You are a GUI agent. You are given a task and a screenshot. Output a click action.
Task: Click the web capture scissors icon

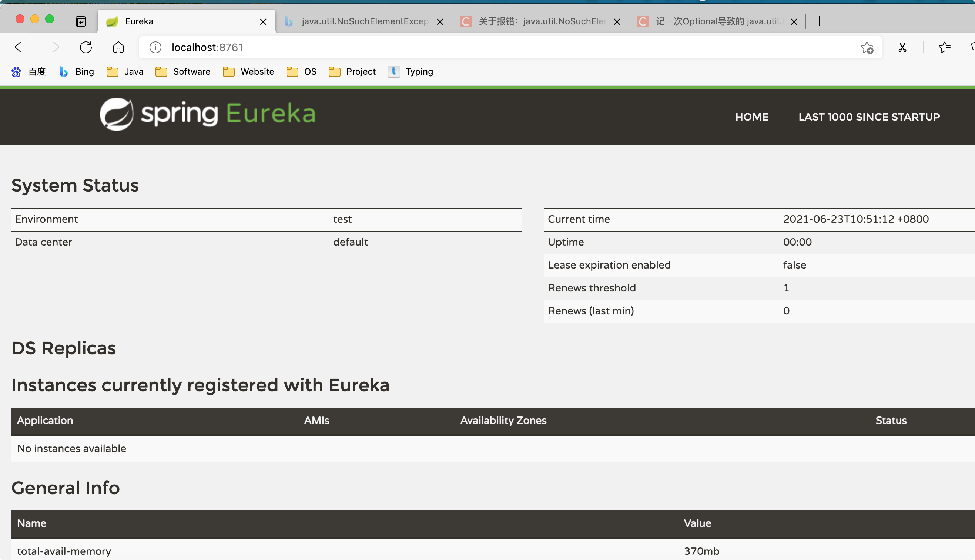pyautogui.click(x=902, y=48)
